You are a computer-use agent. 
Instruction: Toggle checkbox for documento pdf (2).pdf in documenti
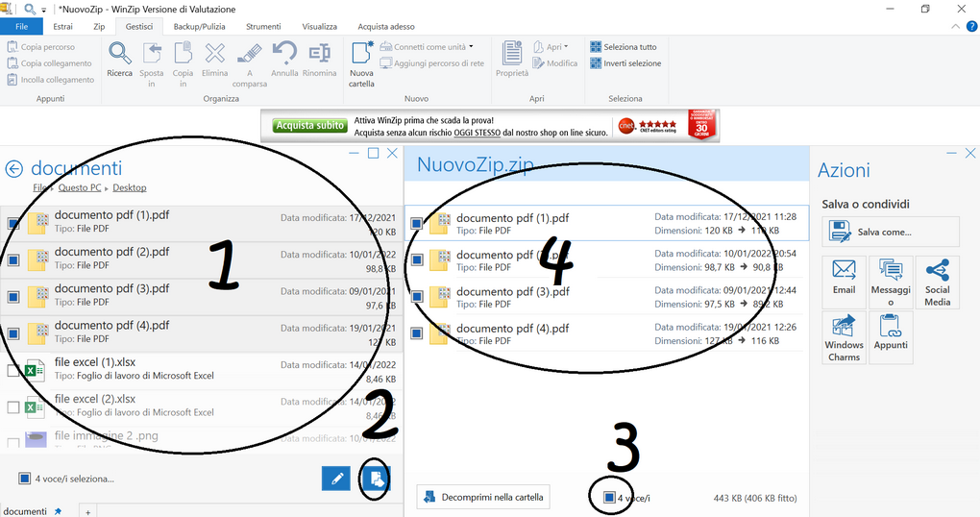coord(13,260)
